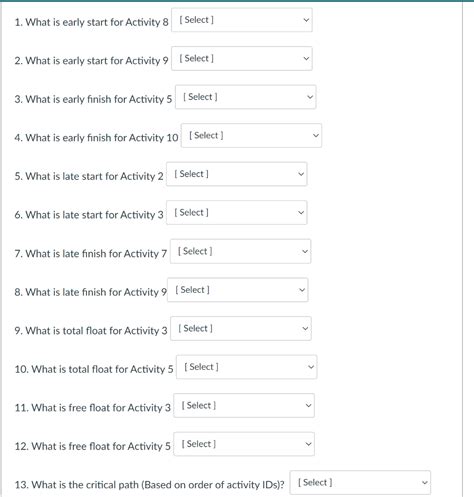Open the critical path answer dropdown
Viewport: 474px width, 497px height.
tap(360, 483)
